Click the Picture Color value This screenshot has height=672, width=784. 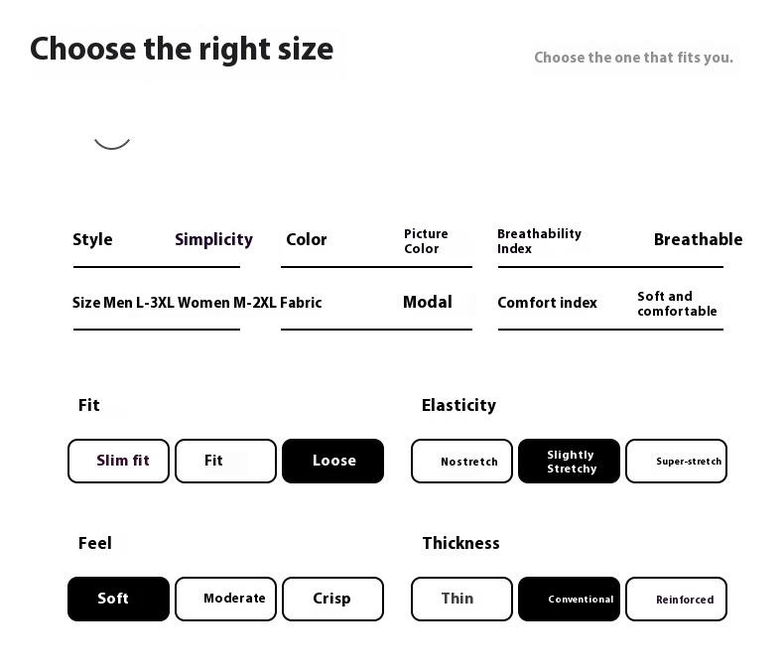pyautogui.click(x=426, y=241)
